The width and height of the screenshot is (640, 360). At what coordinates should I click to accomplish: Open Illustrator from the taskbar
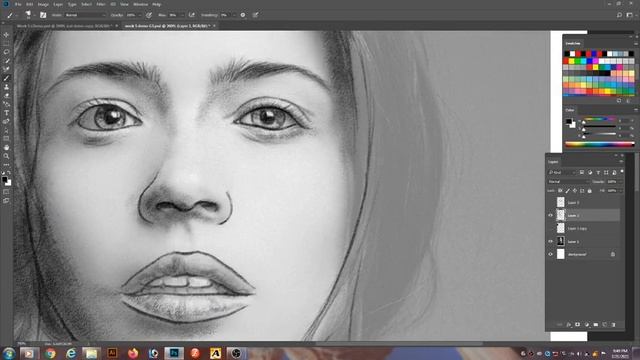(112, 353)
